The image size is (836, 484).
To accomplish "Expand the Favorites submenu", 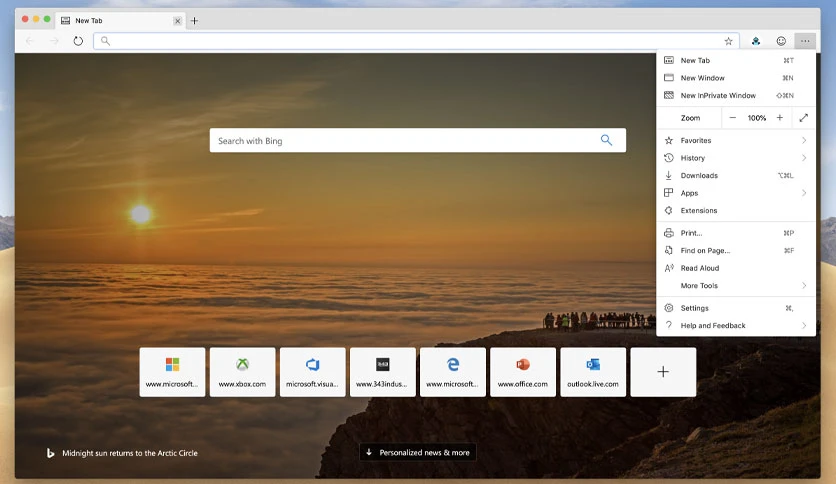I will (736, 140).
